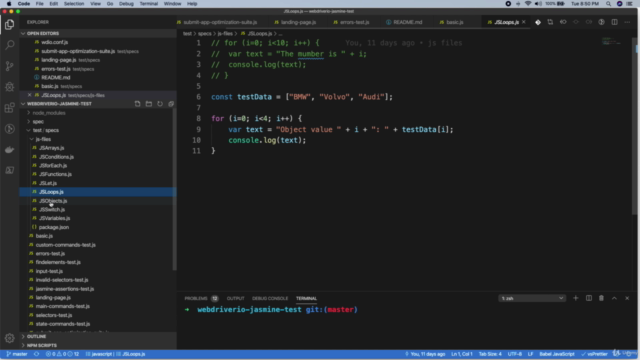Focus the terminal prompt line
Viewport: 640px width, 360px height.
tap(271, 310)
